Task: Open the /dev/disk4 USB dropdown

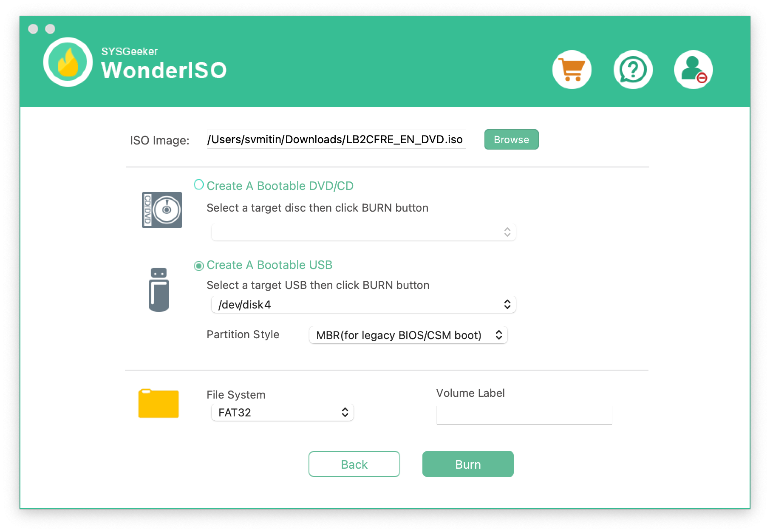Action: (x=362, y=304)
